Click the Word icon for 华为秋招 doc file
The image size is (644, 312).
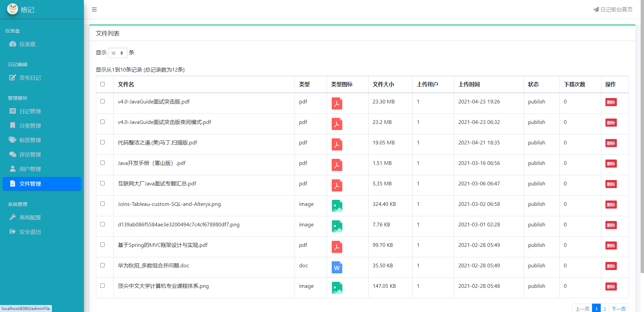pos(337,267)
